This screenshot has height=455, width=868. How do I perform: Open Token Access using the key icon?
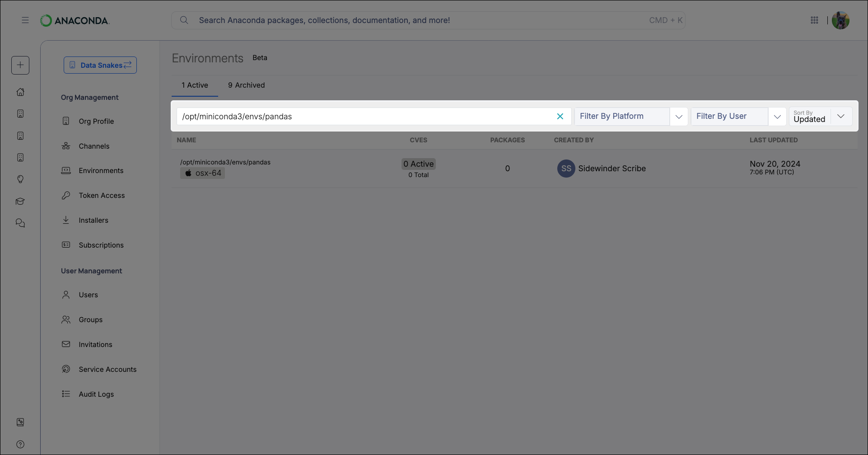tap(66, 195)
